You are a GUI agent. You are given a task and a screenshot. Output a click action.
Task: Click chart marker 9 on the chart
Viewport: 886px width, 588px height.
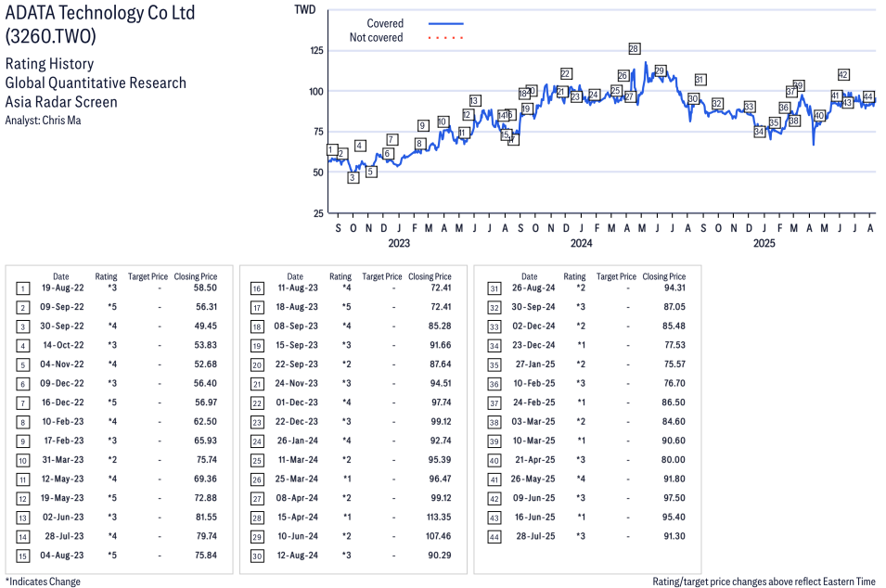pos(423,125)
